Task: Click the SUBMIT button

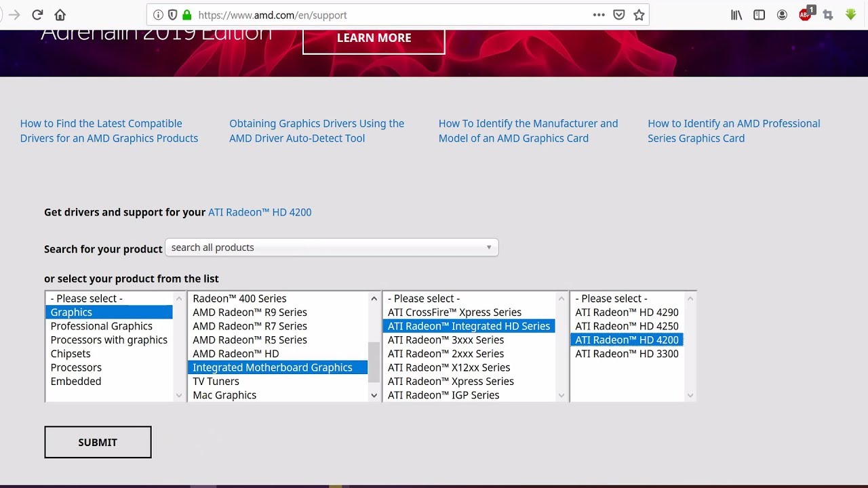Action: 98,442
